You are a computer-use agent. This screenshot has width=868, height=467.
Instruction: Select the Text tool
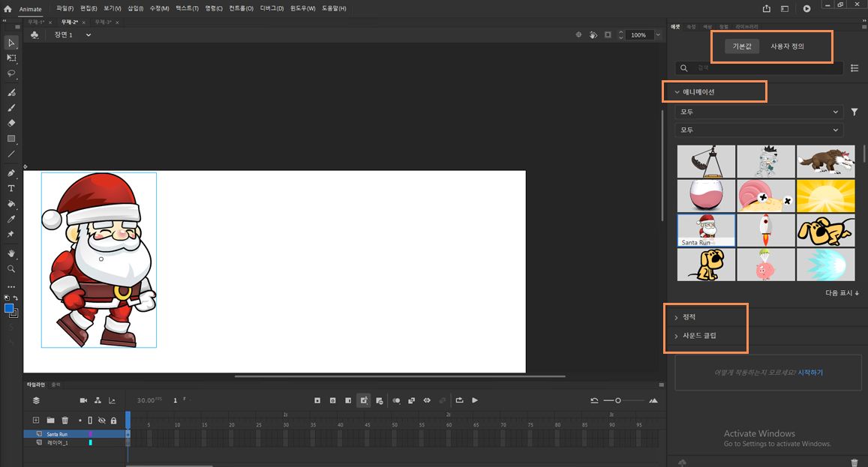[x=11, y=188]
